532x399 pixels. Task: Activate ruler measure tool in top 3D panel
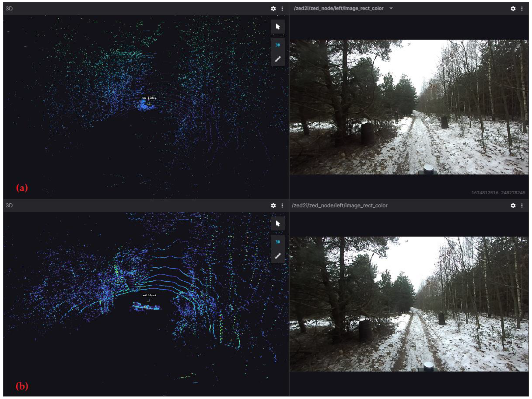pos(278,59)
